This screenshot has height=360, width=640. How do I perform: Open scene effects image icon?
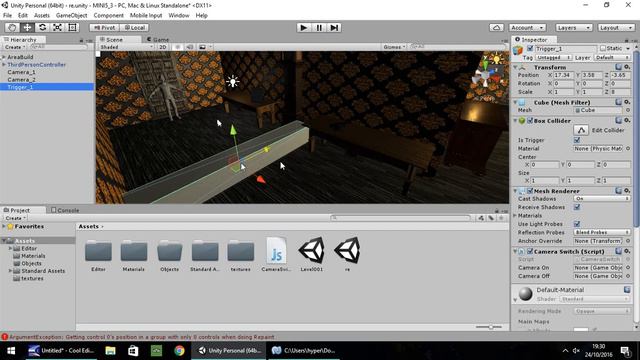point(202,47)
